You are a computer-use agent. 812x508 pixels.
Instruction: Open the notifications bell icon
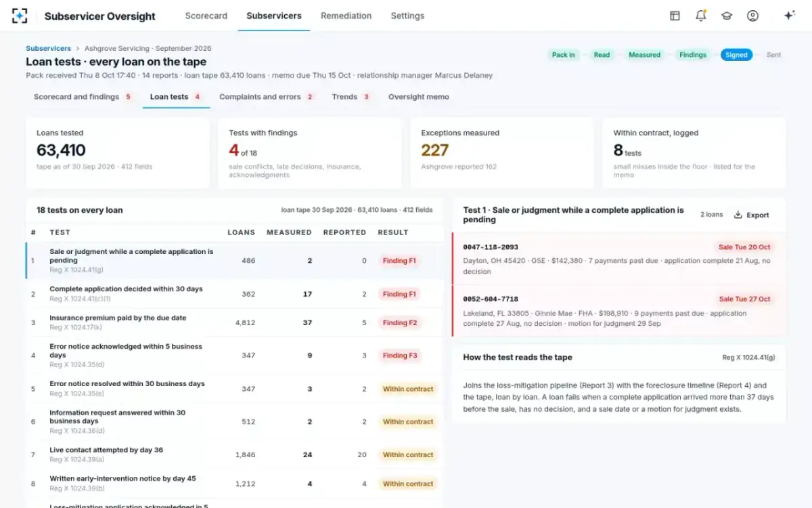coord(700,16)
